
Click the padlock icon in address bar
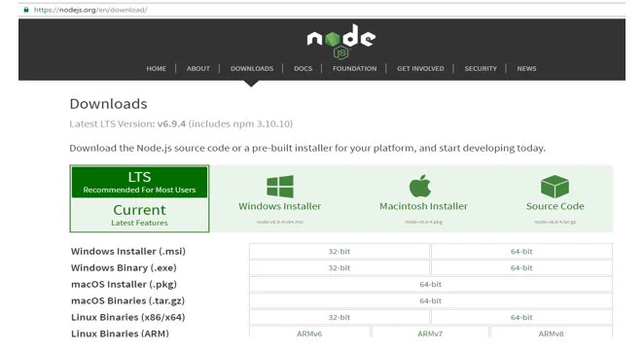[26, 10]
